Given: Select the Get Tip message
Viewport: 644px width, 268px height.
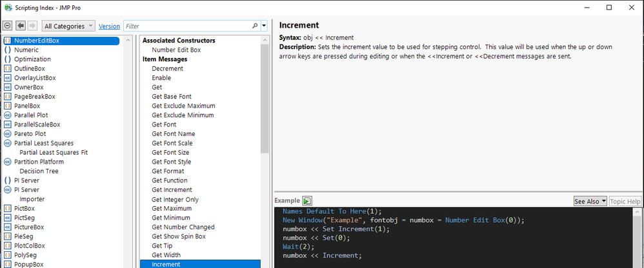Looking at the screenshot, I should point(162,245).
